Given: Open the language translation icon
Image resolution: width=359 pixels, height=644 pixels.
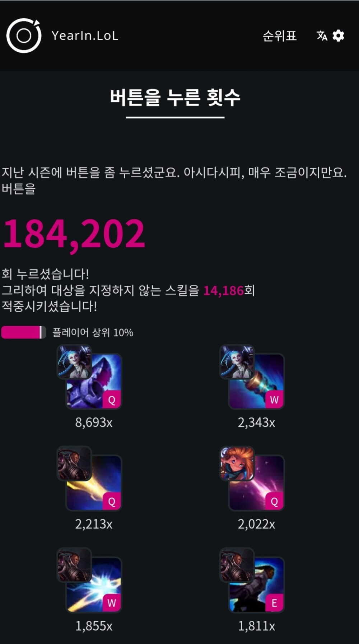Looking at the screenshot, I should pos(322,35).
